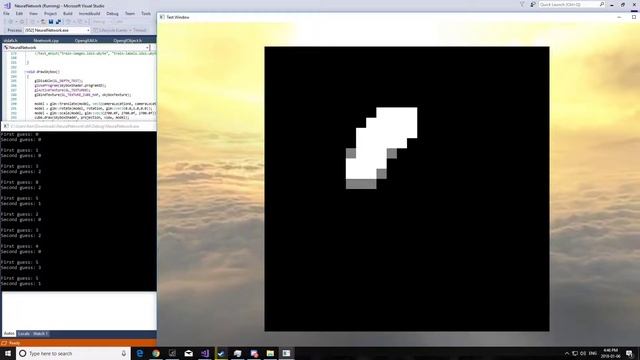Open the Build menu
This screenshot has height=360, width=640.
(x=68, y=13)
